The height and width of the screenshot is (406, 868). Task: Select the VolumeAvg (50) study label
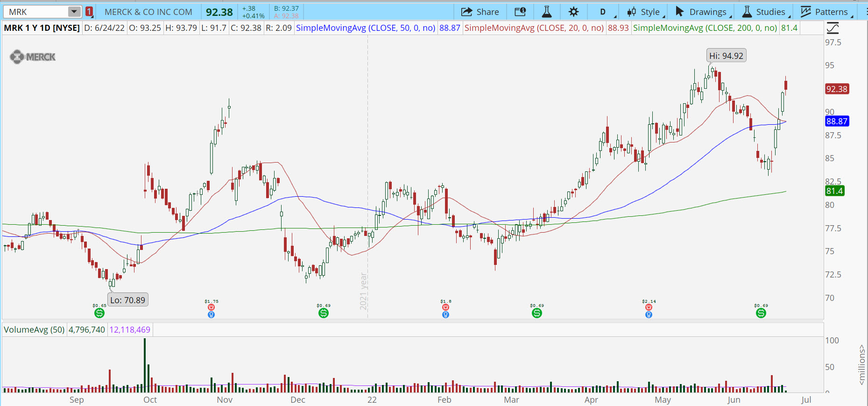click(x=34, y=330)
